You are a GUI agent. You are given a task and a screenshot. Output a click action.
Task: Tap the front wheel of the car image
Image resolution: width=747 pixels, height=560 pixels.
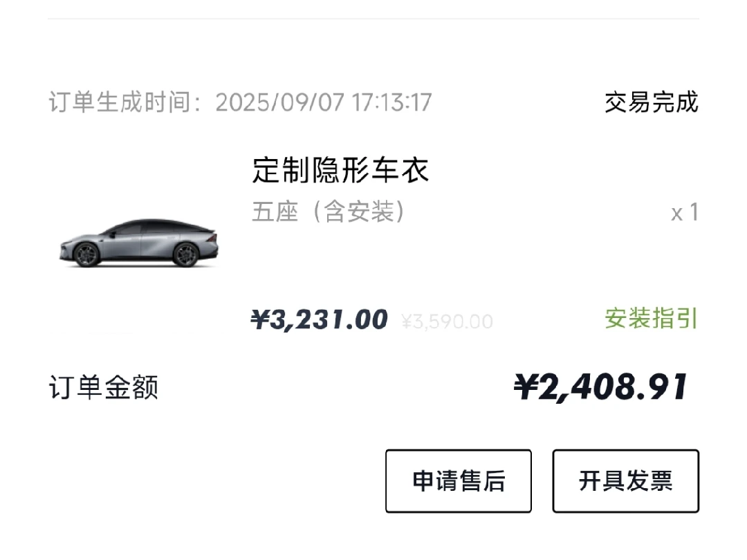(x=86, y=254)
